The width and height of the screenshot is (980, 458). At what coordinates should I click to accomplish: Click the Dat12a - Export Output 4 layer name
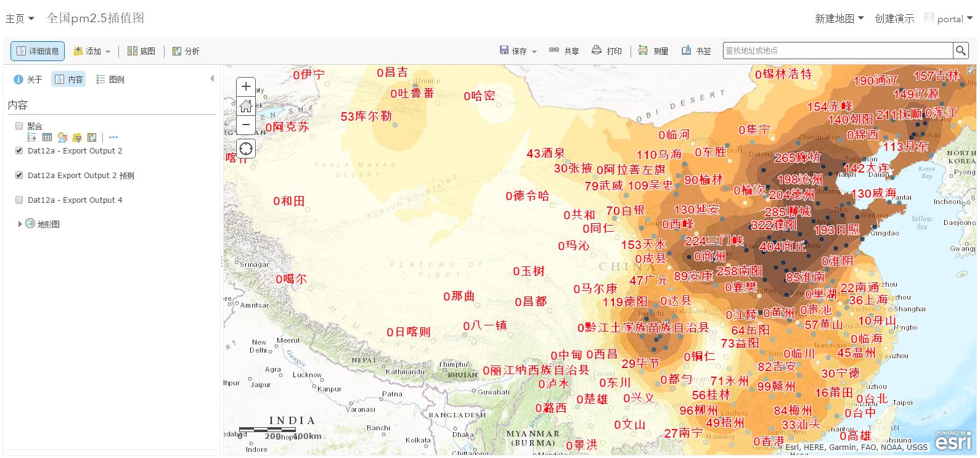pos(75,200)
